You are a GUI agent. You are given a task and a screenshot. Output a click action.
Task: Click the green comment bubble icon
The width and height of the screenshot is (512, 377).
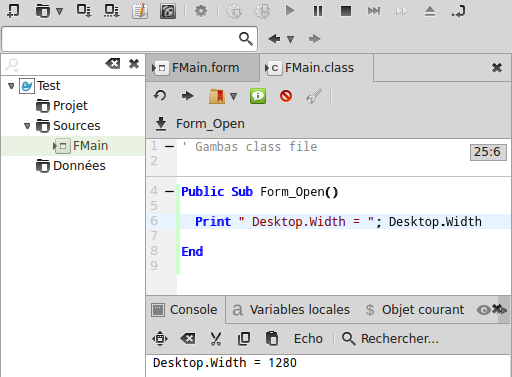[258, 96]
